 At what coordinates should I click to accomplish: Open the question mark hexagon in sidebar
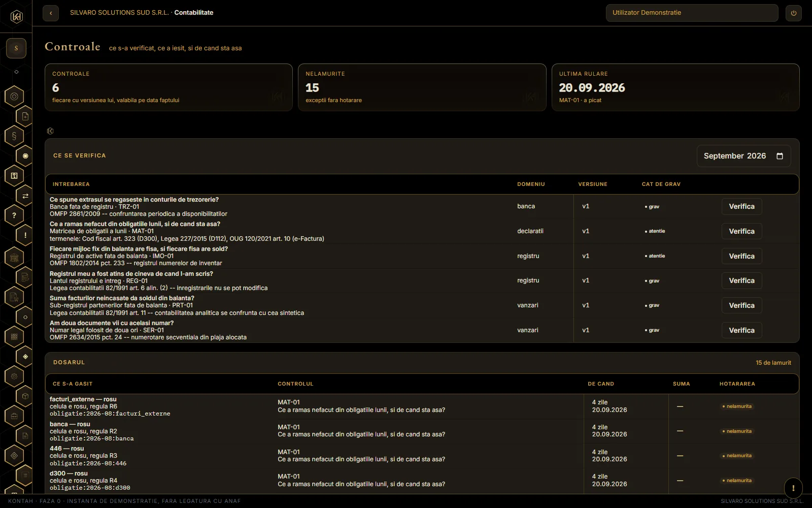[14, 215]
